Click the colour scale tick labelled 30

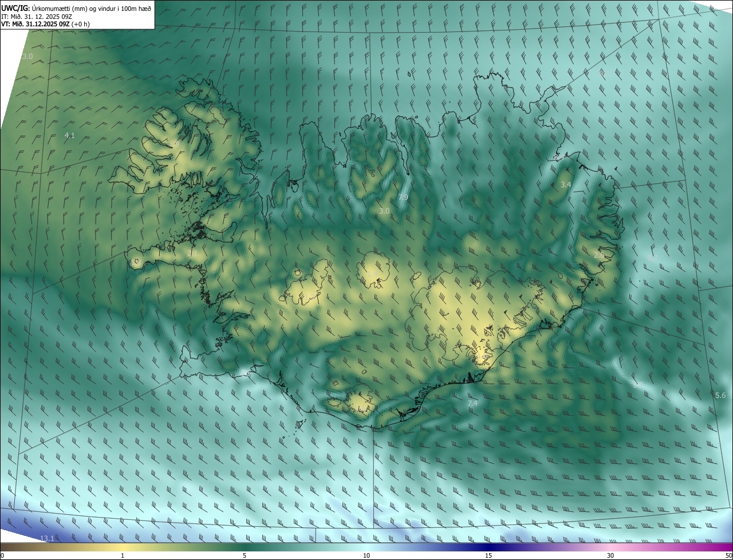[610, 556]
